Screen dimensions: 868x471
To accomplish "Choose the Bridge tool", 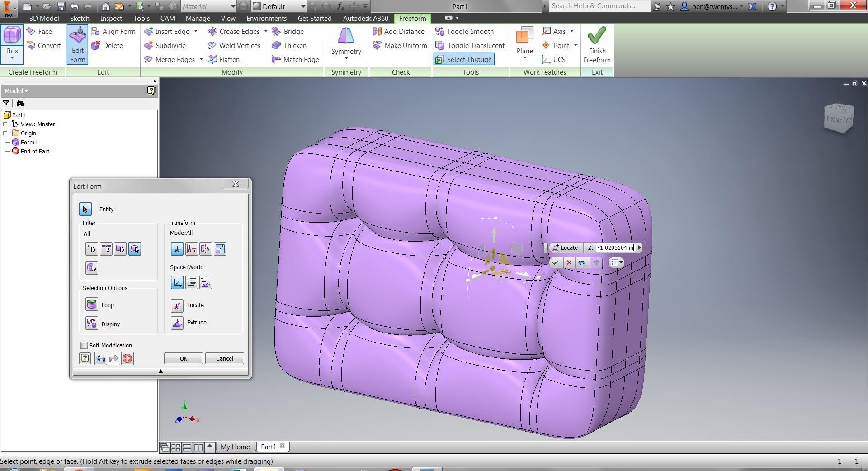I will pyautogui.click(x=288, y=32).
